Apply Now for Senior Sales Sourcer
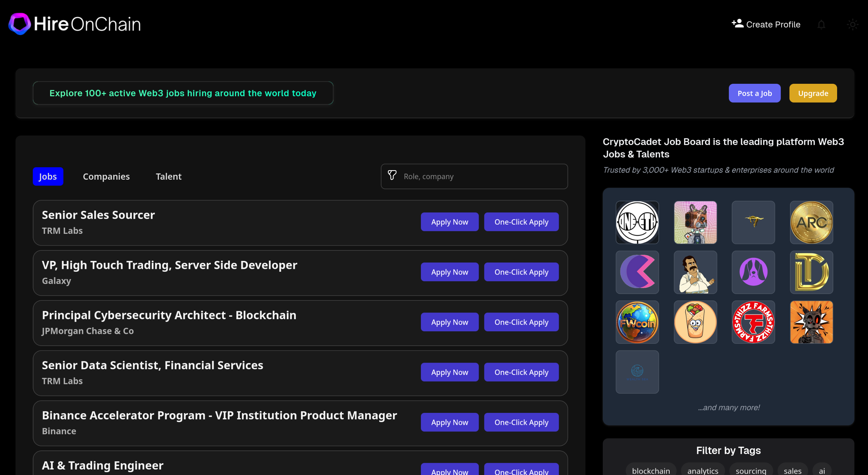Image resolution: width=868 pixels, height=475 pixels. [x=450, y=222]
